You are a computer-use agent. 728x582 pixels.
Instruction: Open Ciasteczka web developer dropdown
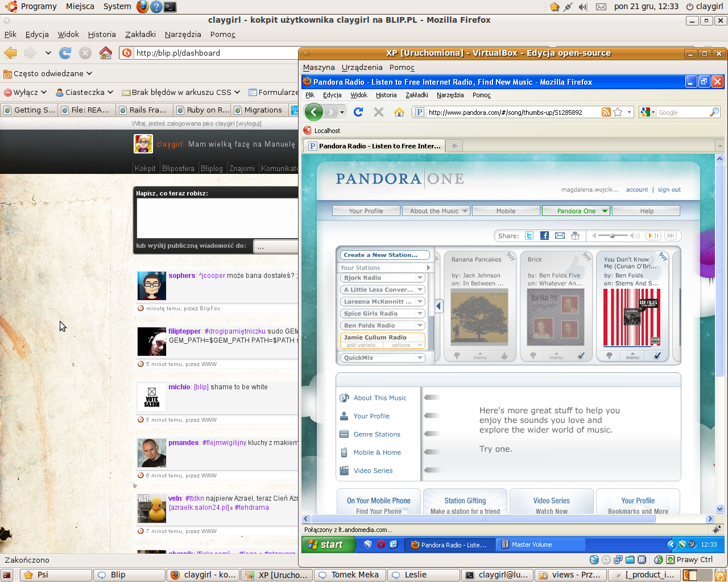(x=85, y=92)
